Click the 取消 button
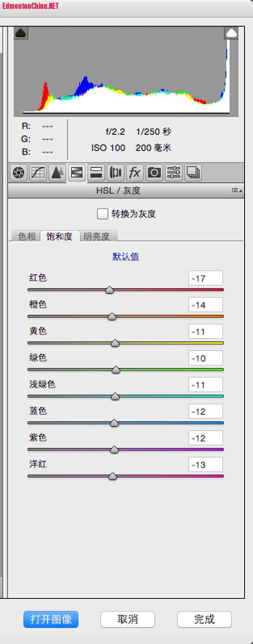Screen dimensions: 253x644 point(127,619)
